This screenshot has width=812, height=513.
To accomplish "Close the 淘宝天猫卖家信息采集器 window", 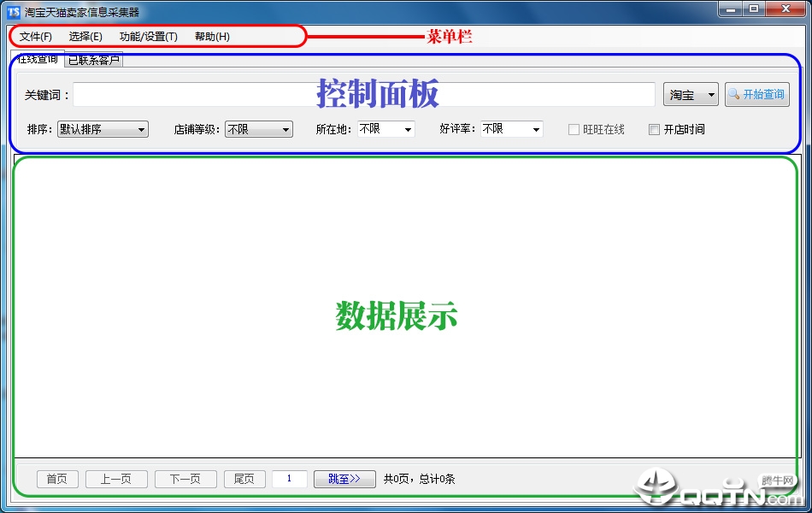I will click(x=786, y=9).
